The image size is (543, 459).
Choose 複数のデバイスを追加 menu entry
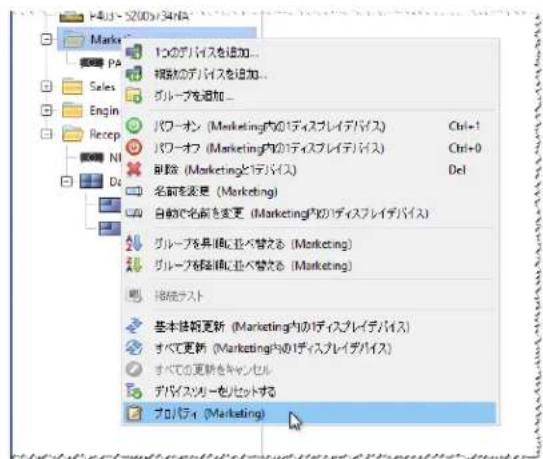point(310,74)
